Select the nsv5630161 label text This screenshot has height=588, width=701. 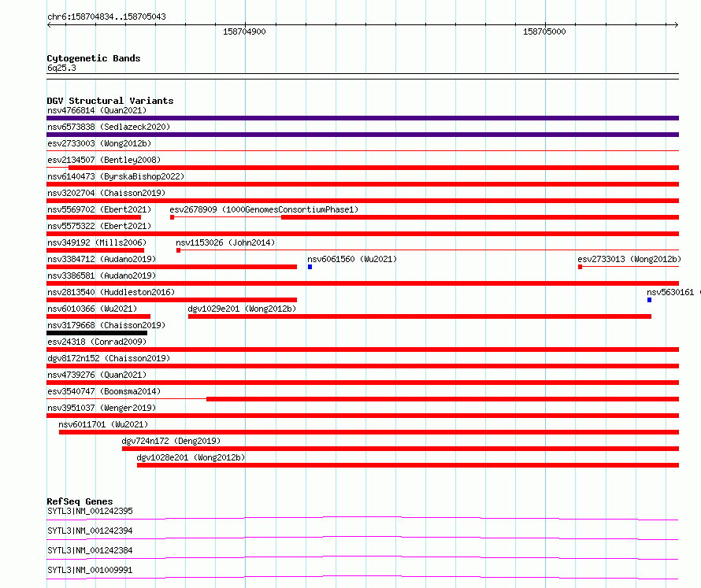click(670, 292)
